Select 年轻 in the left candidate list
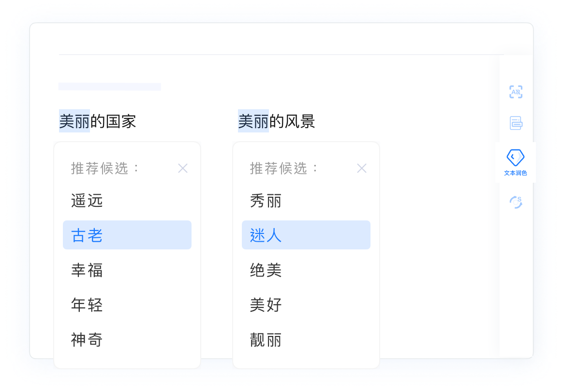The width and height of the screenshot is (563, 392). [87, 305]
